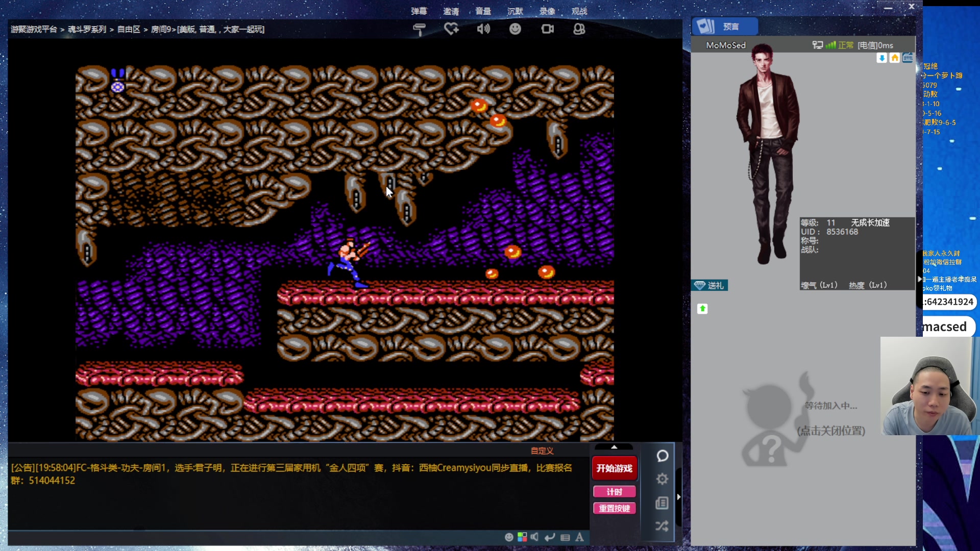980x551 pixels.
Task: Open the 弹幕 menu label
Action: (x=419, y=11)
